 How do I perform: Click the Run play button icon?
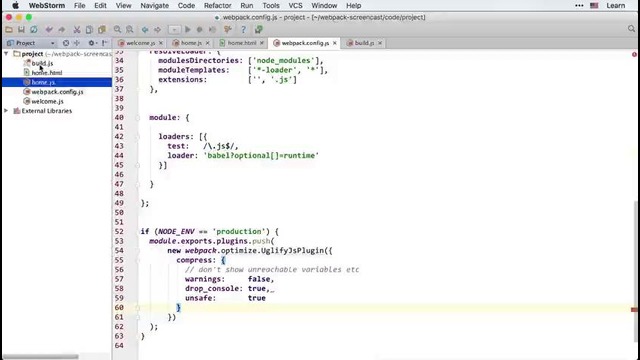tap(188, 29)
